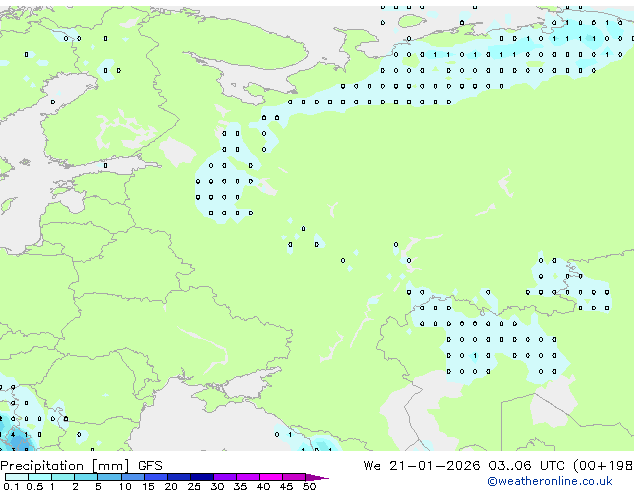Click the '5' legend scale label
The image size is (634, 490).
pyautogui.click(x=98, y=486)
